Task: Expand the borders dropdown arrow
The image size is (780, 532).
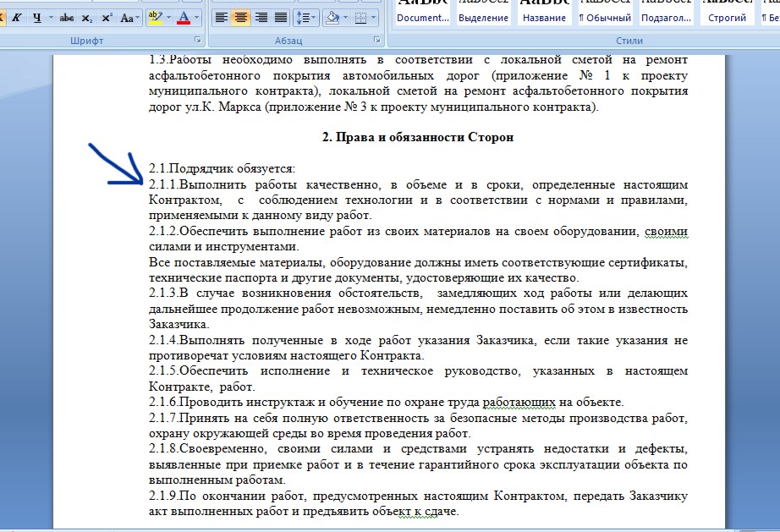Action: pos(376,18)
